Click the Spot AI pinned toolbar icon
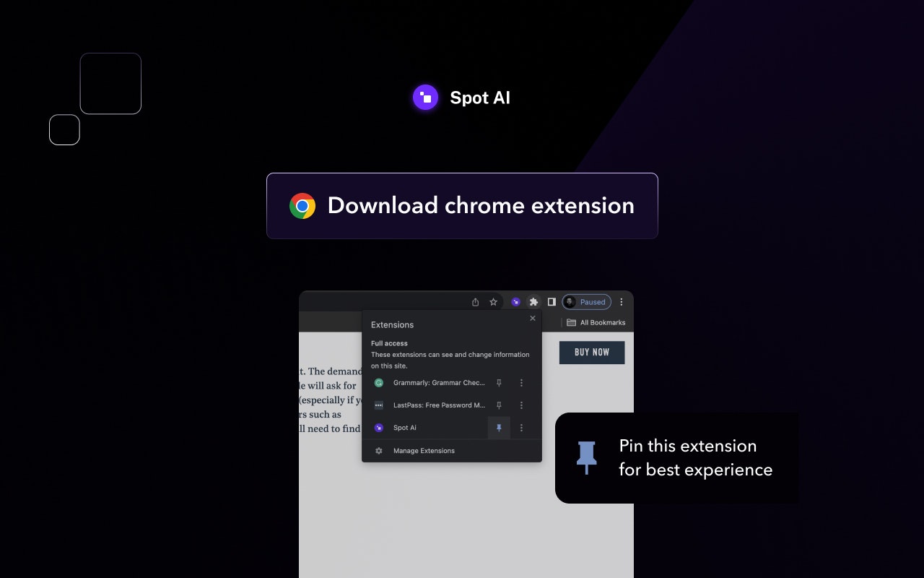The height and width of the screenshot is (578, 924). click(515, 302)
